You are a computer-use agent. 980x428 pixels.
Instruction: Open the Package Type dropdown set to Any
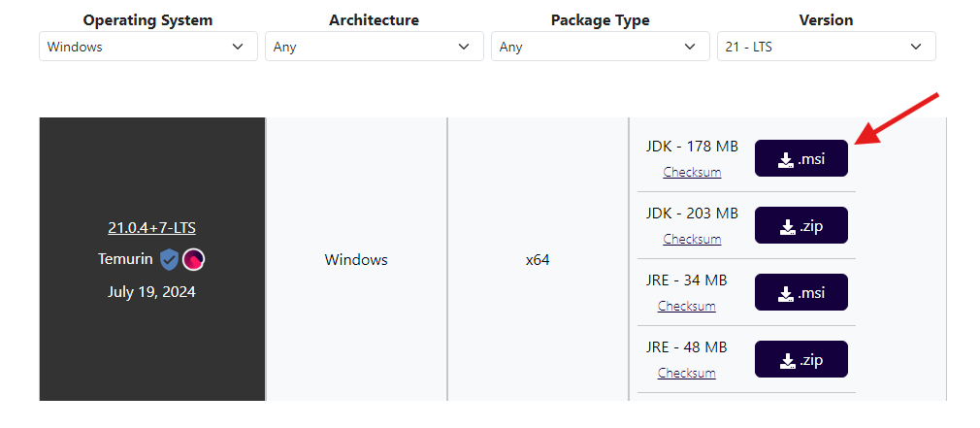[600, 47]
